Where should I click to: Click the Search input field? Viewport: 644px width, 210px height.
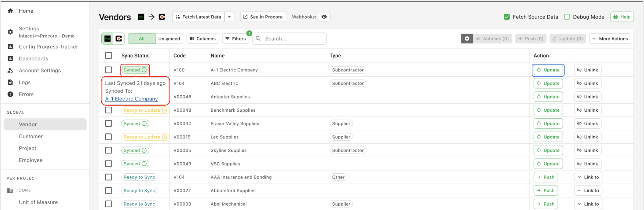coord(289,38)
